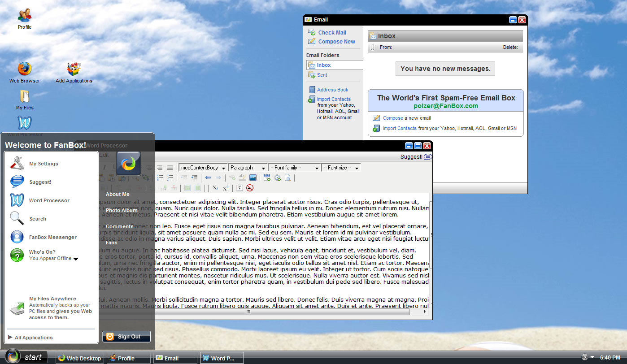Open the Font size dropdown
Viewport: 627px width, 364px height.
coord(341,168)
